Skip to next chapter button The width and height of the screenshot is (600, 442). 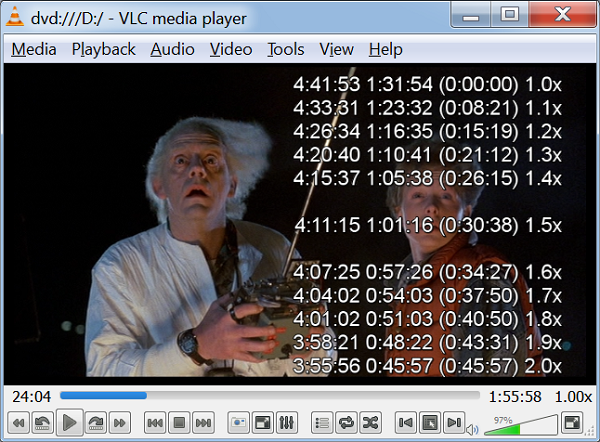[x=454, y=423]
